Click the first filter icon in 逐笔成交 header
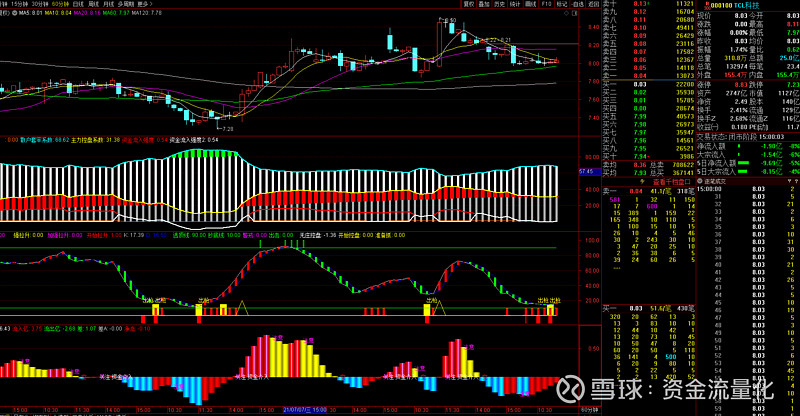This screenshot has height=416, width=800. coord(789,181)
